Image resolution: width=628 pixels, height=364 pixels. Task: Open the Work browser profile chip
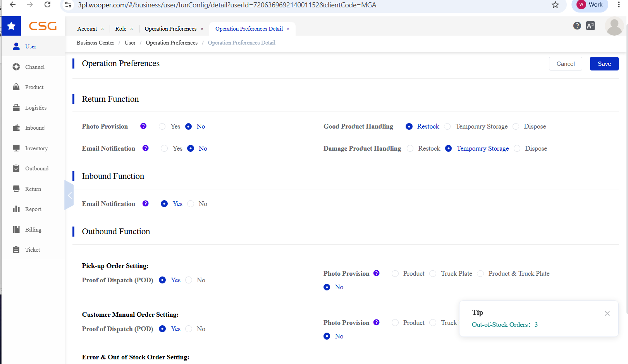pos(590,5)
